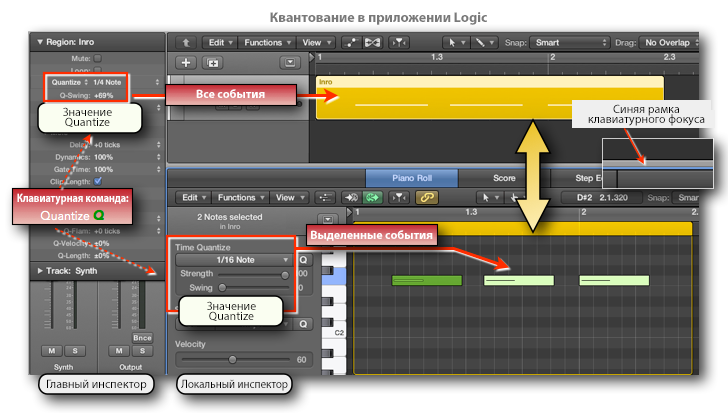Open Functions menu in Piano Roll

point(240,198)
